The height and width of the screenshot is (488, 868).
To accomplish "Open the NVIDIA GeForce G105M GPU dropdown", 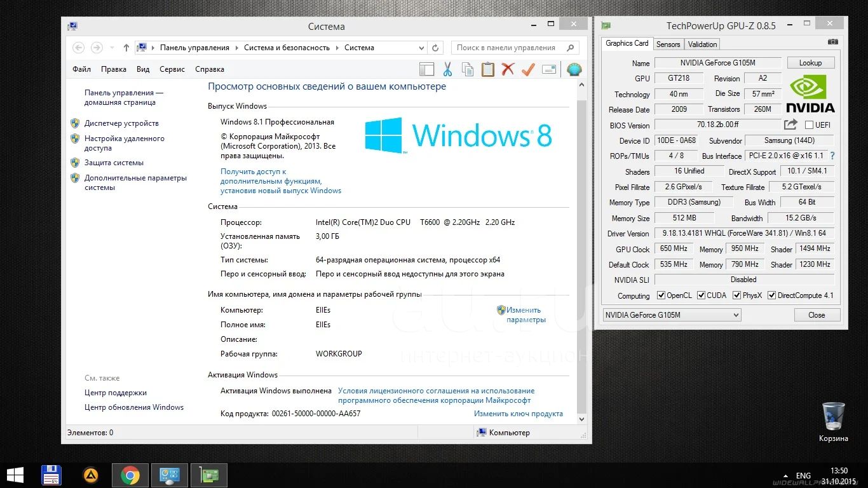I will (x=672, y=315).
